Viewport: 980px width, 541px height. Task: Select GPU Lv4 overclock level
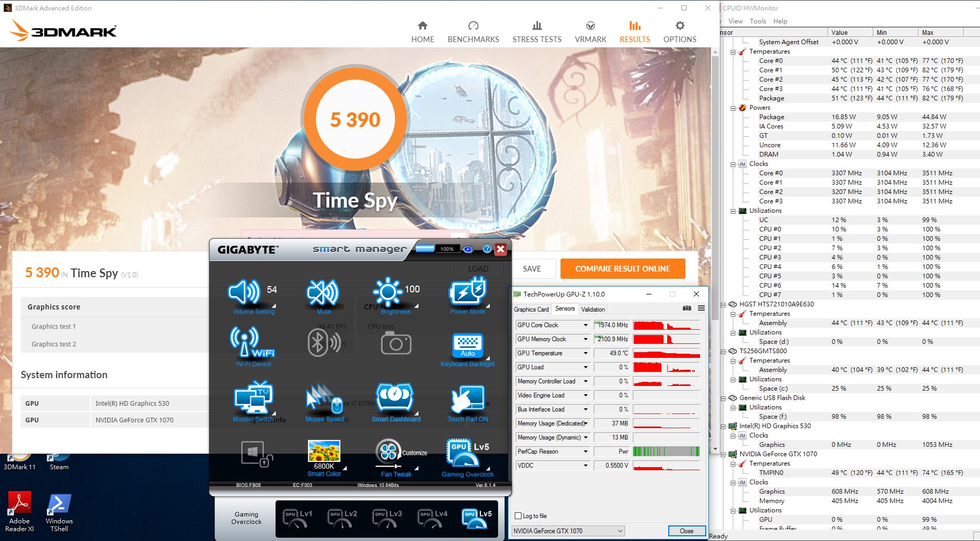[x=431, y=518]
